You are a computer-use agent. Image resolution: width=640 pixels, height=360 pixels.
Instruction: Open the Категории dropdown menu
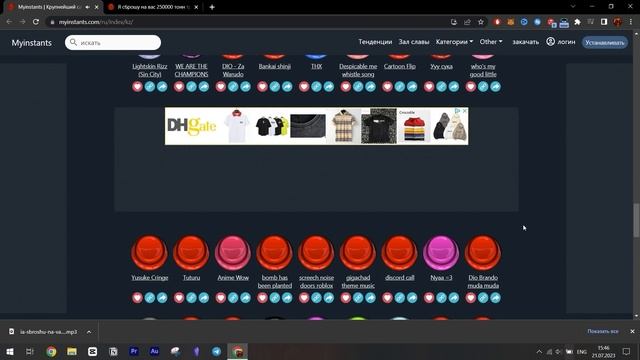click(x=454, y=42)
